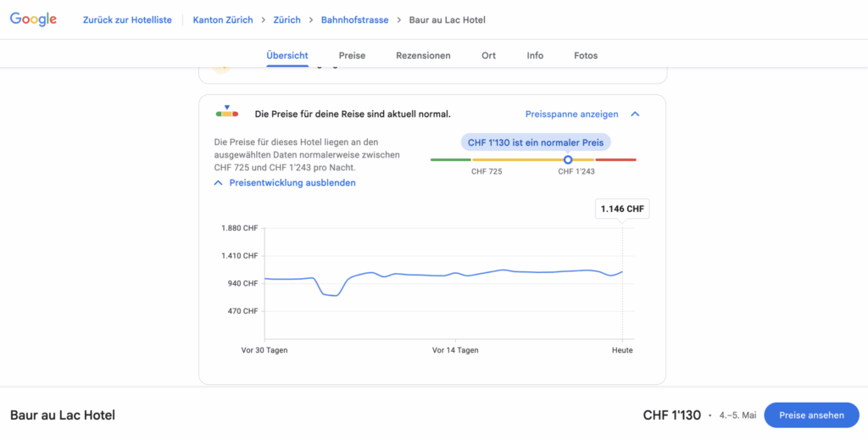Click the 1.880 CHF axis value
Image resolution: width=868 pixels, height=440 pixels.
(x=240, y=228)
